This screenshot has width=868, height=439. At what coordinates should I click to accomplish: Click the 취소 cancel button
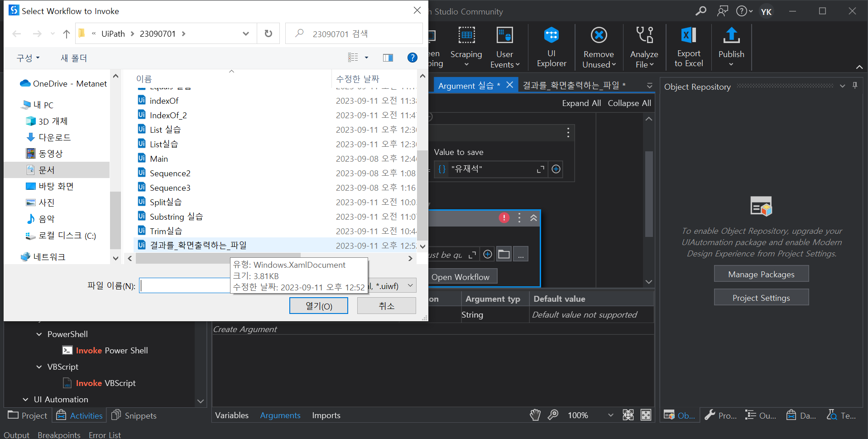click(386, 306)
